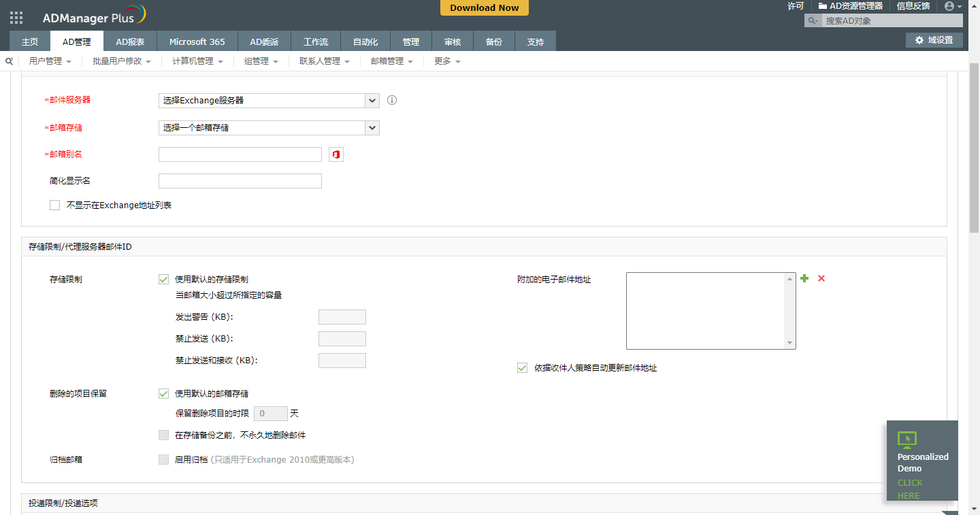Image resolution: width=980 pixels, height=515 pixels.
Task: Open the Microsoft 365 tab
Action: pyautogui.click(x=197, y=41)
